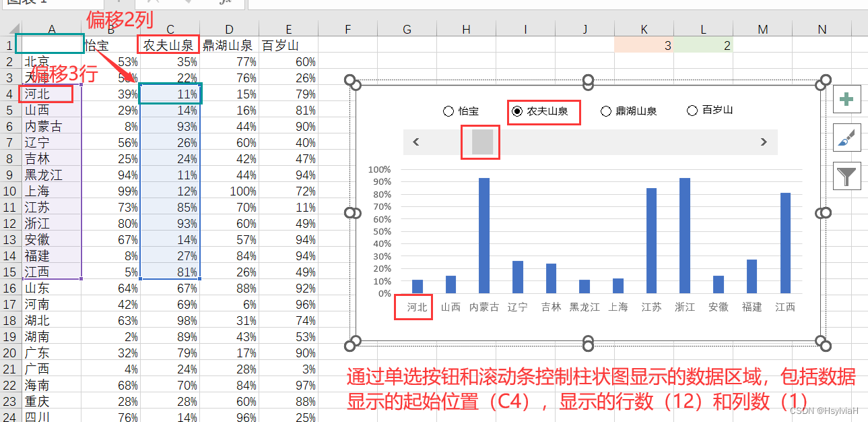The image size is (868, 422).
Task: Click column D header
Action: coord(230,28)
